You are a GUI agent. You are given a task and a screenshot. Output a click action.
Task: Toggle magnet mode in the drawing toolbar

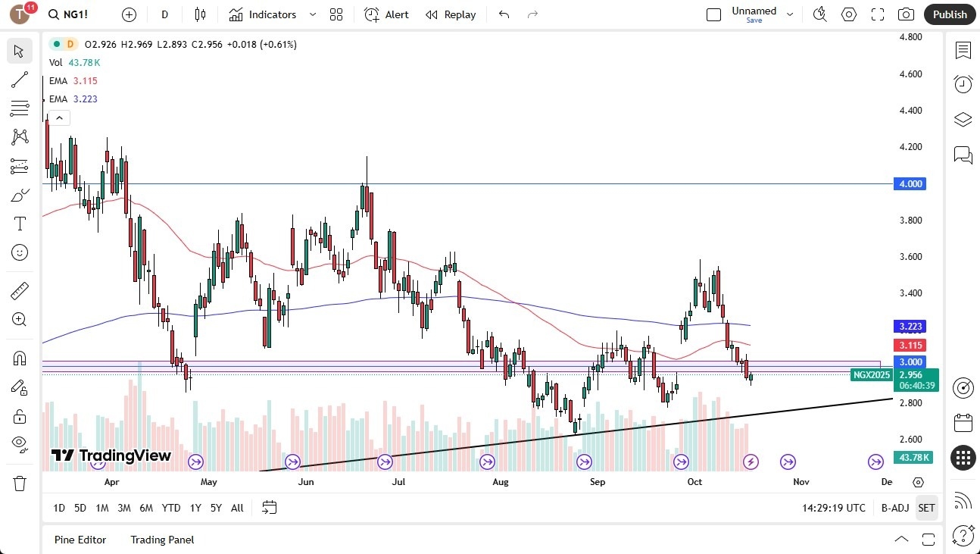[x=19, y=358]
